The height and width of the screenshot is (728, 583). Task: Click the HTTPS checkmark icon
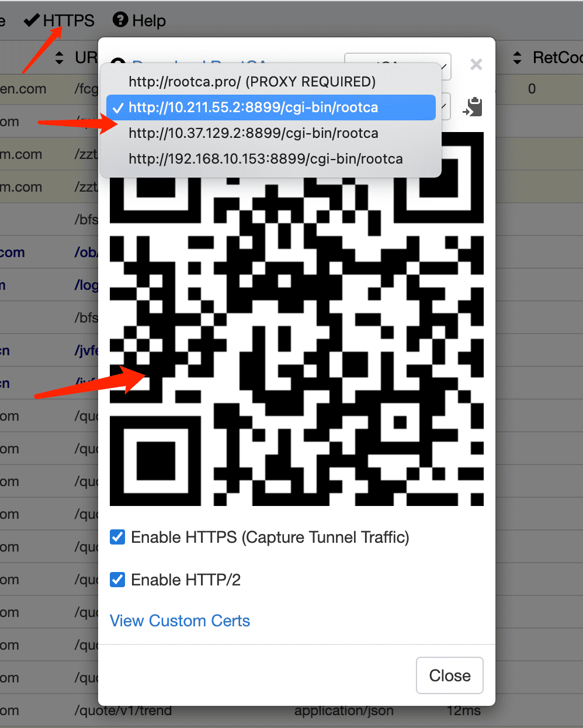tap(32, 20)
